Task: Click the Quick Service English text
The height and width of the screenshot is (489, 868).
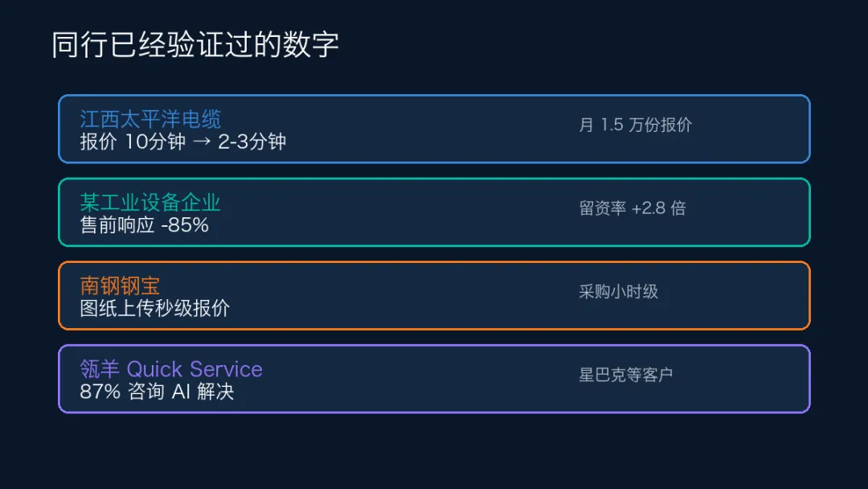Action: point(194,369)
